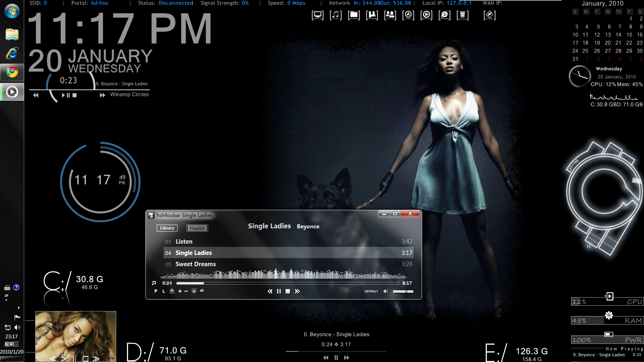This screenshot has height=362, width=644.
Task: Click next on the bottom center player widget
Action: point(346,358)
